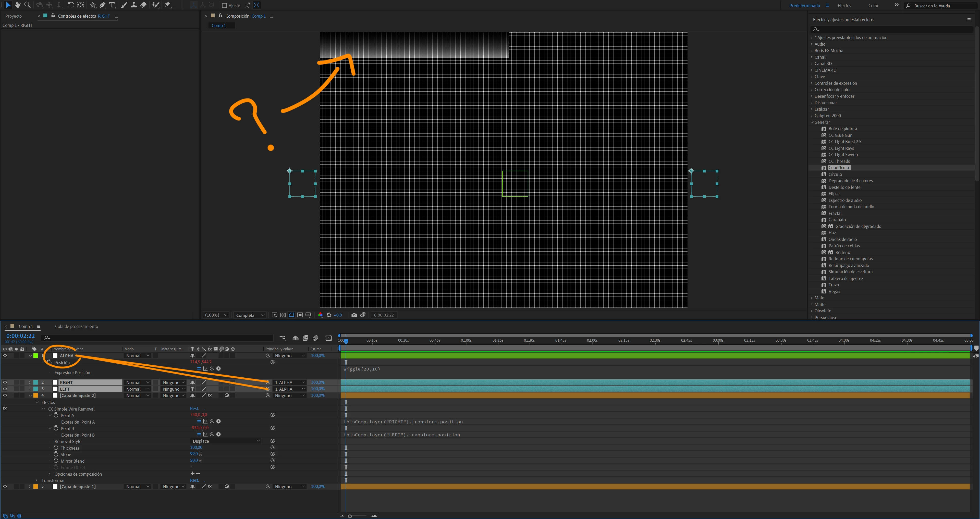Reset CC Simple Wire Removal effect
Viewport: 980px width, 519px height.
(194, 409)
